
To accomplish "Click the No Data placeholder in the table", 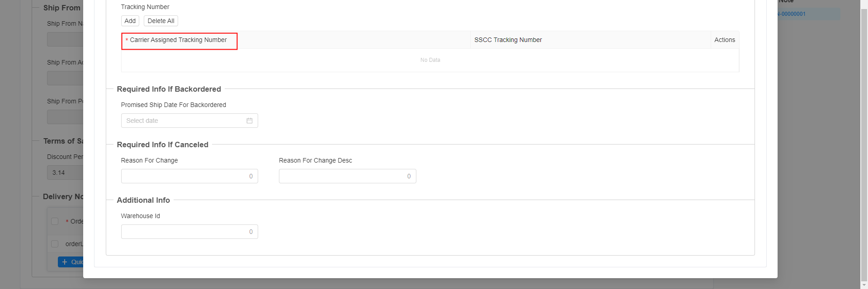I will click(430, 60).
